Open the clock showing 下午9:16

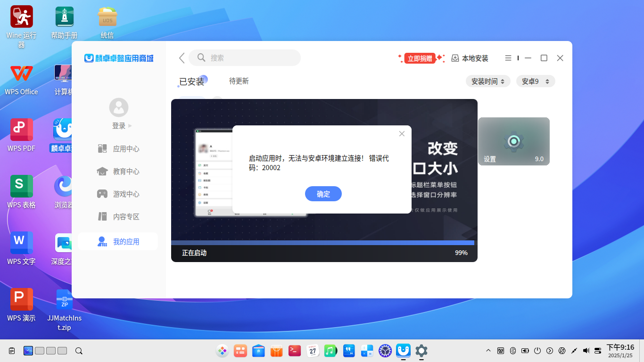pos(620,351)
